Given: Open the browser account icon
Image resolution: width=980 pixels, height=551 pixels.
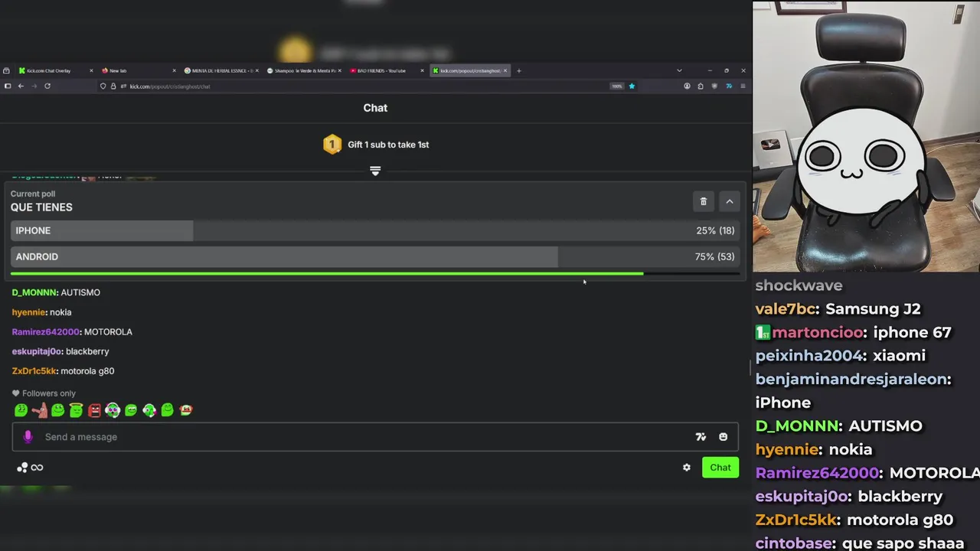Looking at the screenshot, I should click(x=687, y=86).
